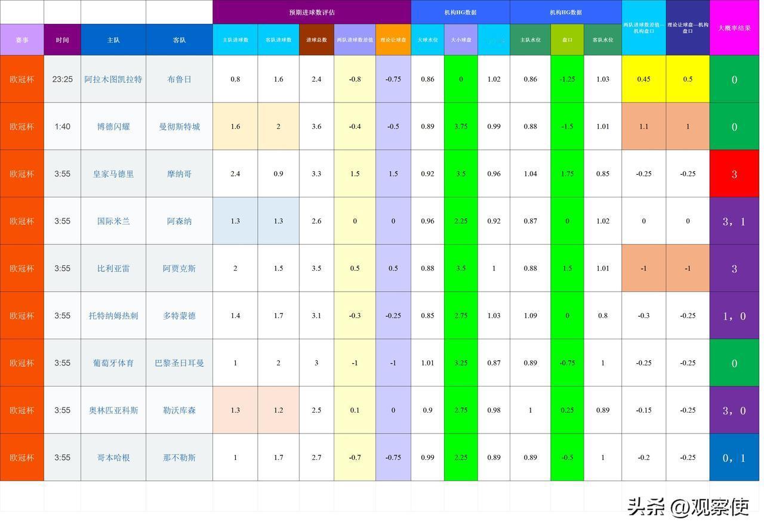Select the 葡萄牙体育 cell
Viewport: 764px width, 532px height.
click(x=113, y=363)
